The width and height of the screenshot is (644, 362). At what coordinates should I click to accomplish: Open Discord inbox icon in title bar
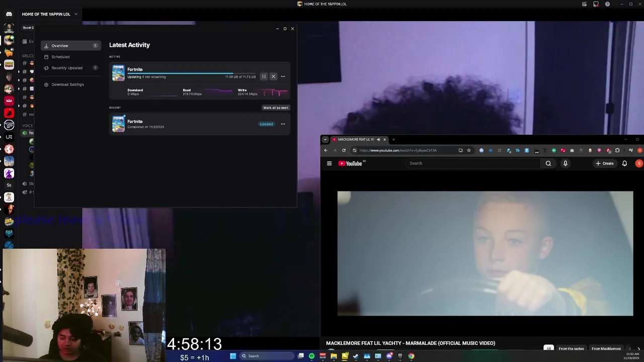pyautogui.click(x=596, y=4)
